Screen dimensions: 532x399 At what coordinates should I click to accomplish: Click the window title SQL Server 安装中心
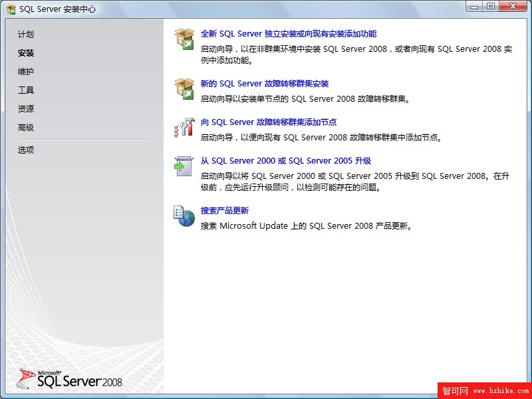(x=57, y=9)
